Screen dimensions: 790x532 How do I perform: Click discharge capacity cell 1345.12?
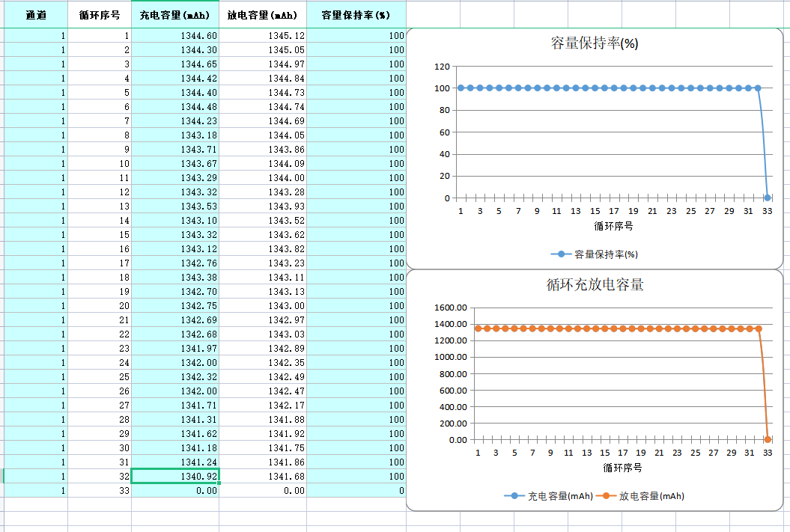pyautogui.click(x=263, y=36)
